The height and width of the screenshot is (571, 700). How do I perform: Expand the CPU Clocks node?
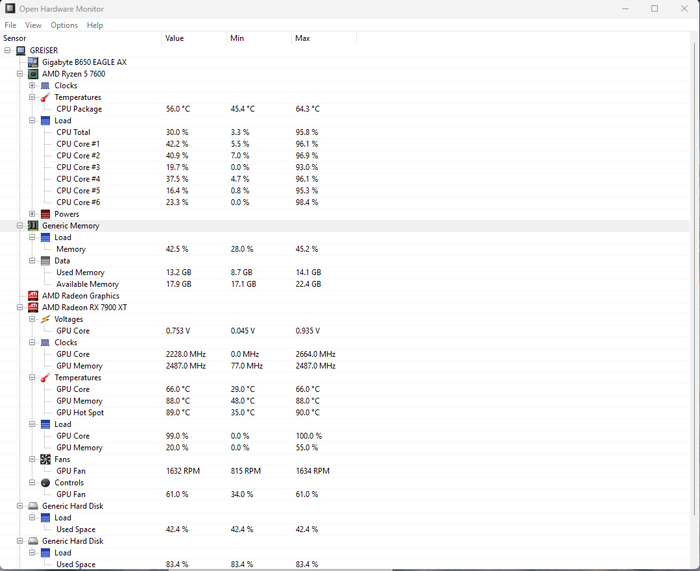tap(32, 85)
